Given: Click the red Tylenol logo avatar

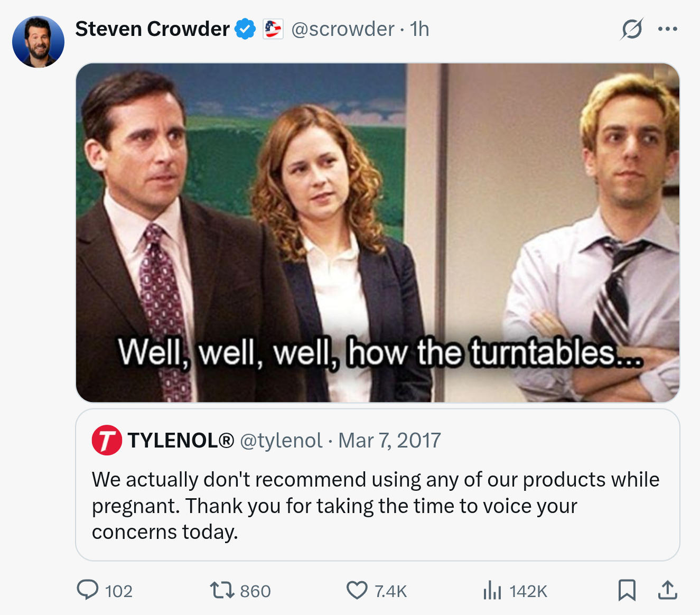Looking at the screenshot, I should coord(107,440).
